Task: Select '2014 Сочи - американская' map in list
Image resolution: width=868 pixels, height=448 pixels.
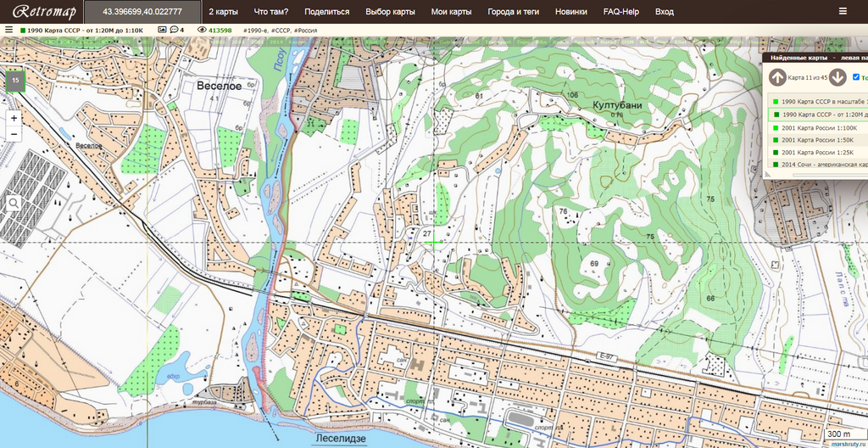Action: (x=818, y=165)
